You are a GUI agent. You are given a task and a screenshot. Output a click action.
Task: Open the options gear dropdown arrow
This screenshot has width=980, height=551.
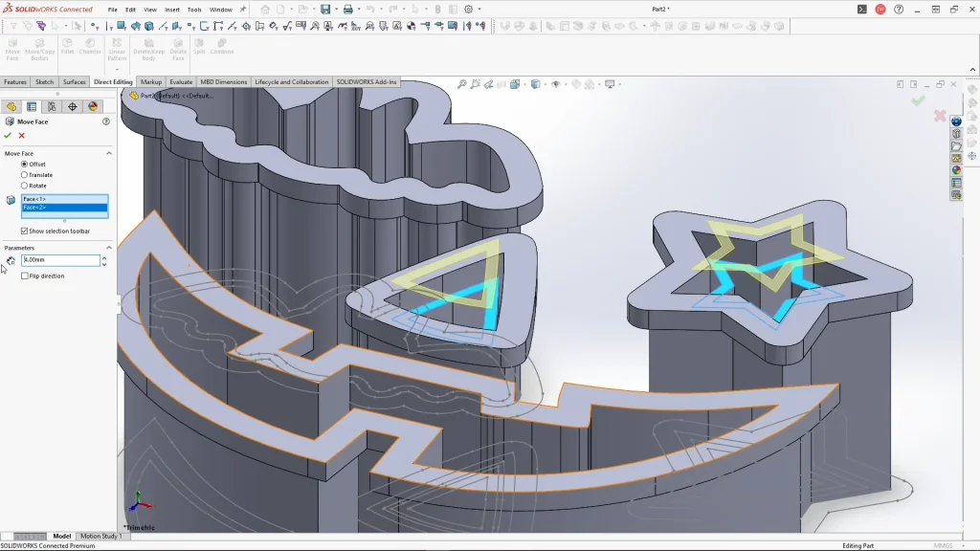[x=480, y=10]
